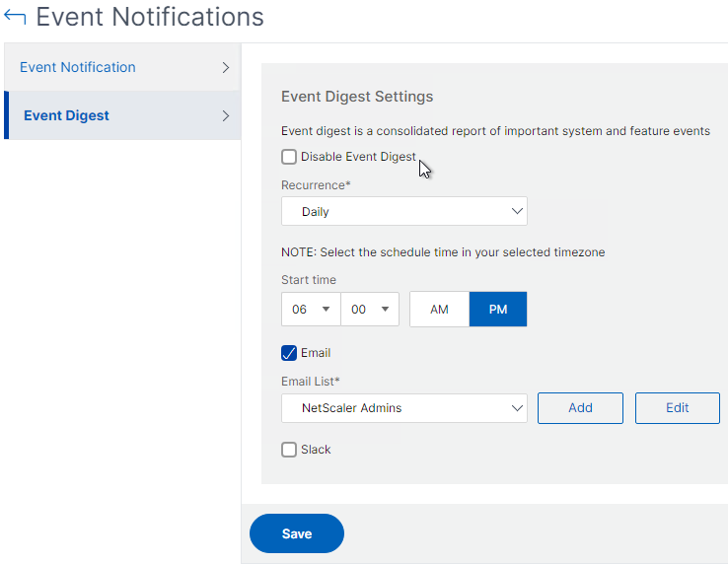
Task: Click the Recurrence dropdown chevron arrow
Action: 517,211
